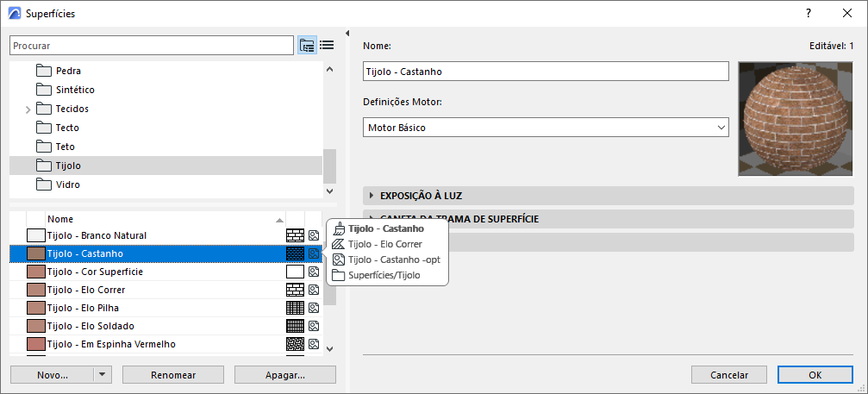The image size is (868, 394).
Task: Switch to folder tree view
Action: [x=308, y=46]
